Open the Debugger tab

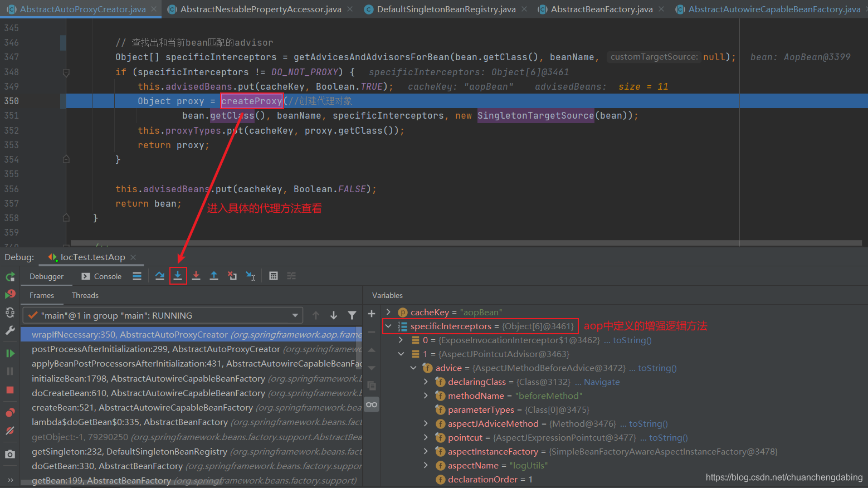tap(47, 276)
